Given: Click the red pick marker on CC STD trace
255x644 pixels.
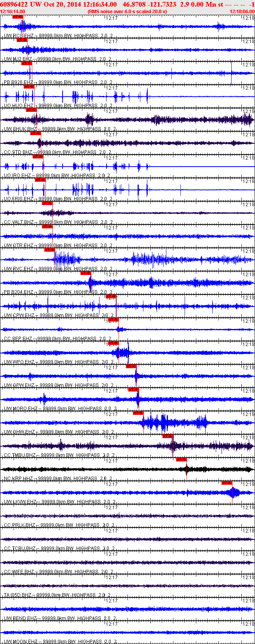Looking at the screenshot, I should tap(36, 133).
